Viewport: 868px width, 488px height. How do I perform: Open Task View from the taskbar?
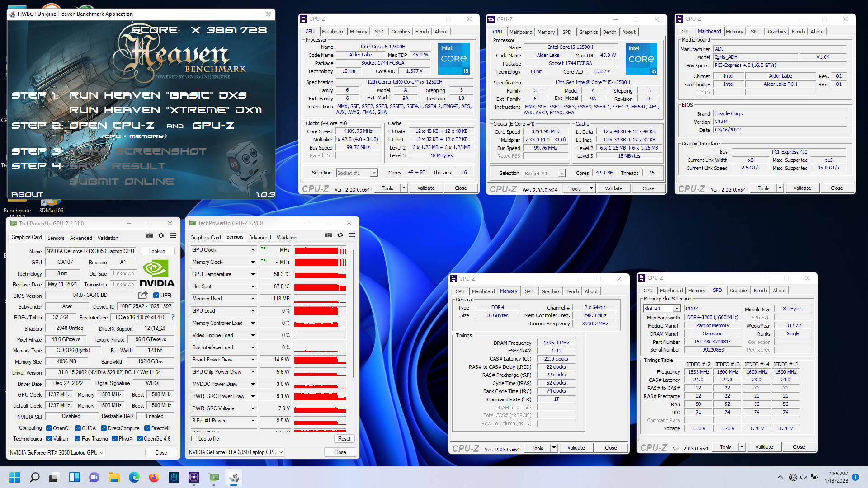pyautogui.click(x=54, y=477)
